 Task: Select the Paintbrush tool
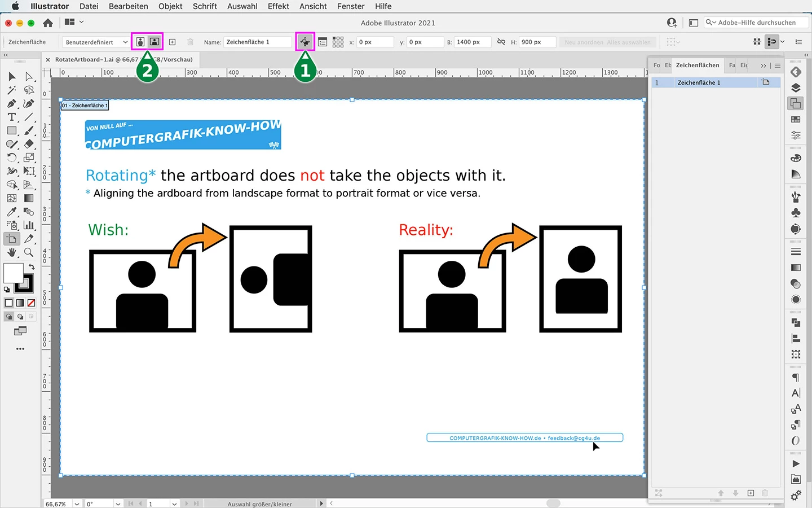[x=29, y=131]
